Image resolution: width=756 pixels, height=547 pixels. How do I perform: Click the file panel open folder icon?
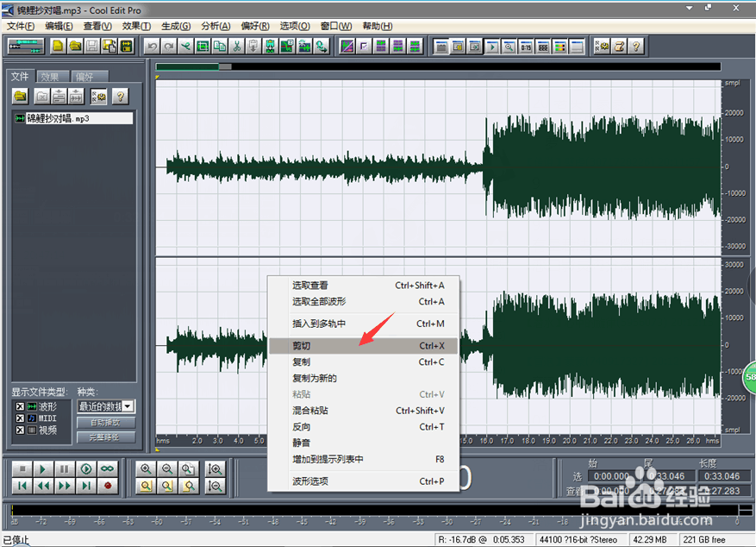coord(20,97)
